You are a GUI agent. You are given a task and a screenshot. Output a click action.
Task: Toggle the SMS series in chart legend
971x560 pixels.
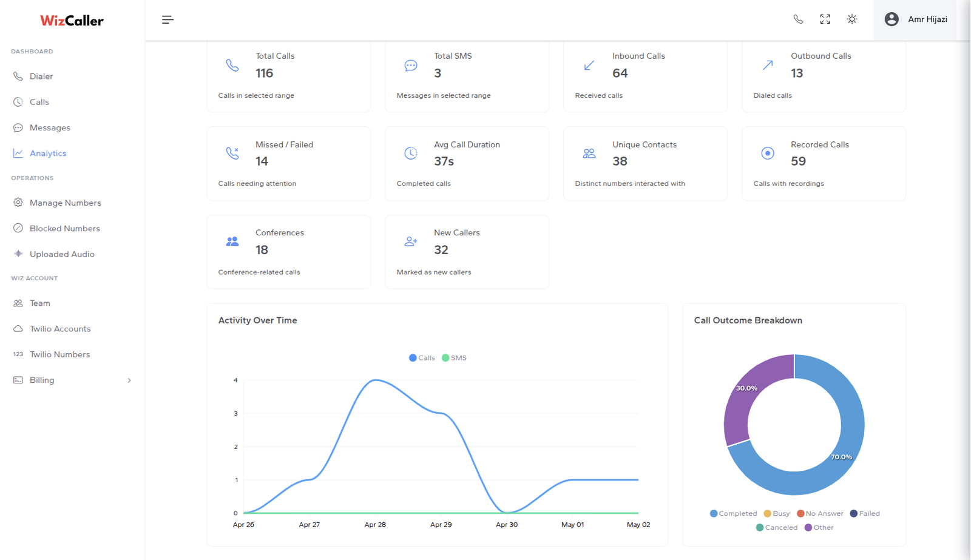point(454,358)
